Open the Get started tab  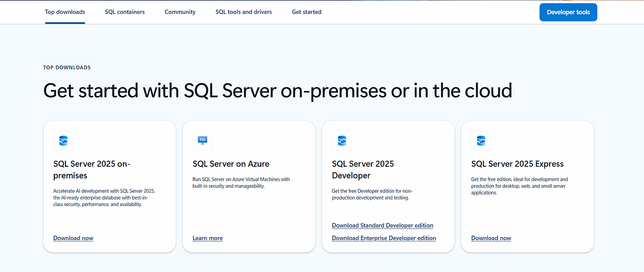pos(306,12)
